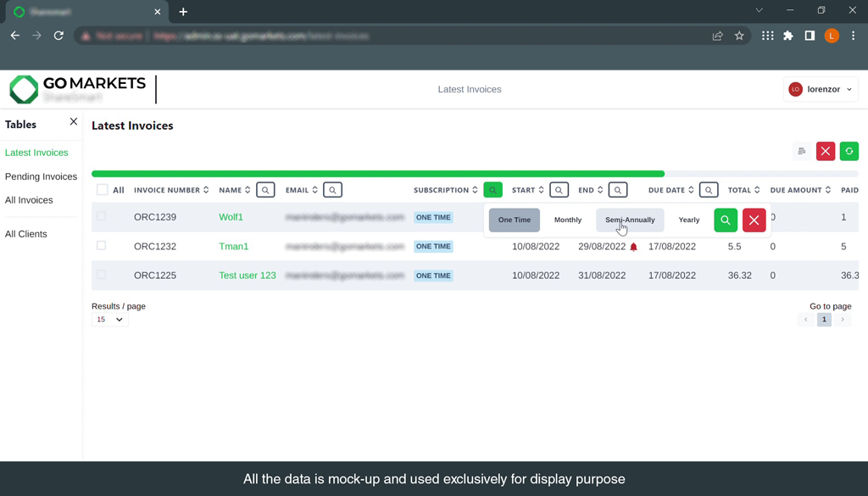Image resolution: width=868 pixels, height=496 pixels.
Task: Open the Email column search
Action: (332, 190)
